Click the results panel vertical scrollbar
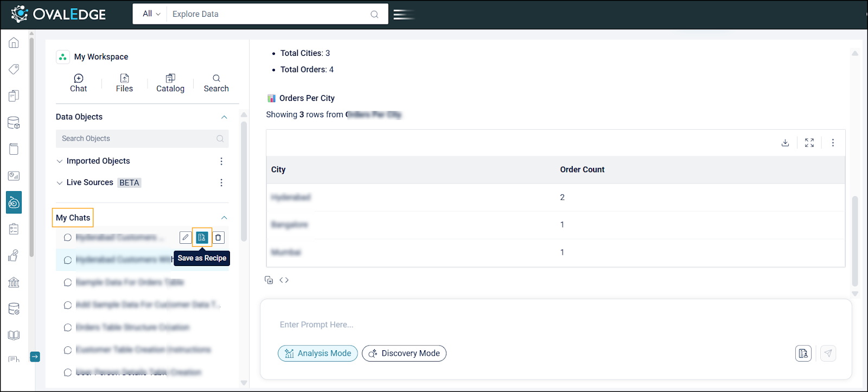This screenshot has width=868, height=392. click(x=855, y=239)
